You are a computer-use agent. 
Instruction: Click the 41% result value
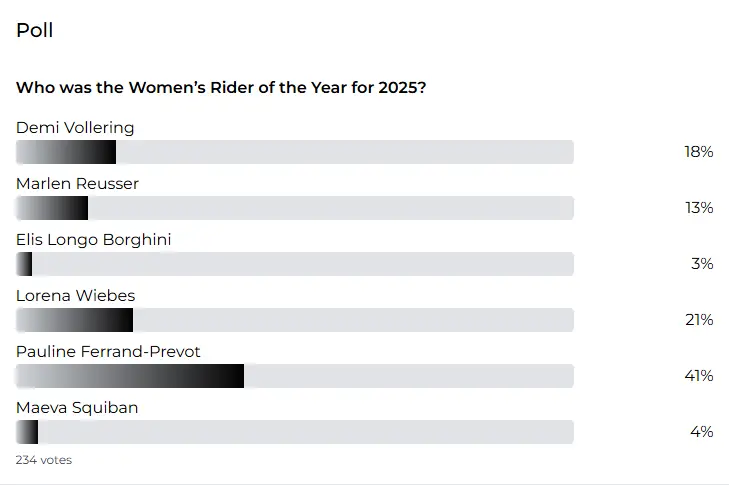[698, 376]
